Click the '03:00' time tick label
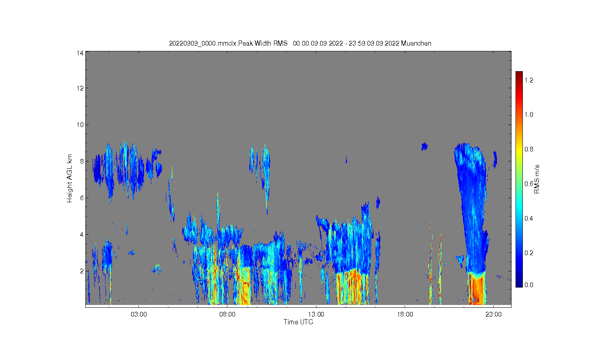The width and height of the screenshot is (607, 364). [139, 314]
